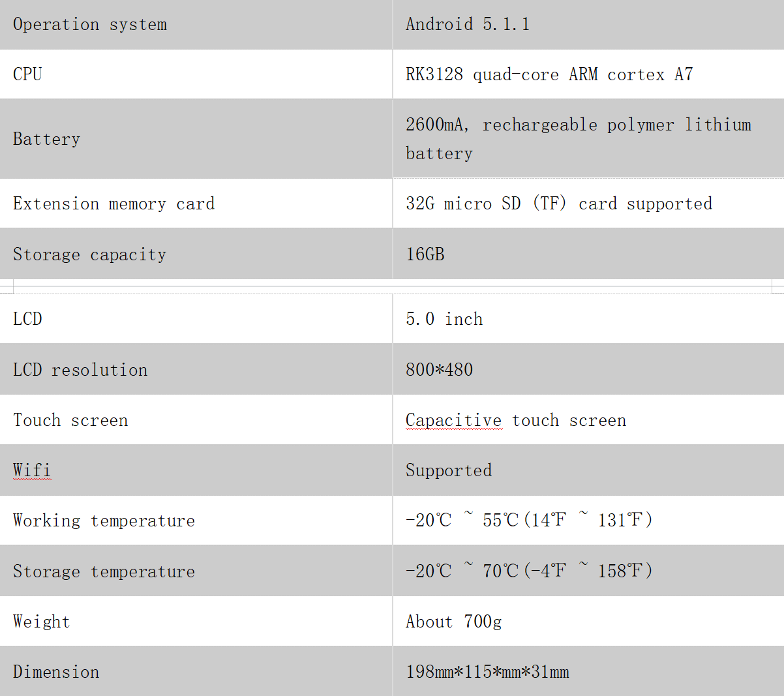Place cursor in 'RK3128 quad-core ARM cortex A7' text
Image resolution: width=784 pixels, height=696 pixels.
point(549,74)
